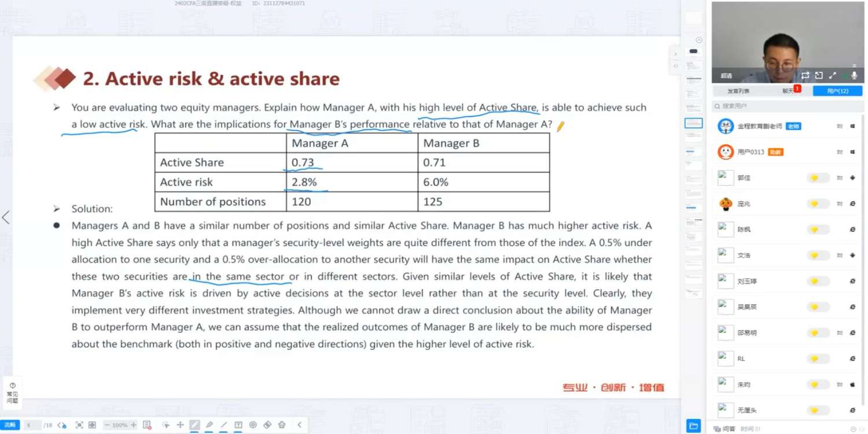This screenshot has height=434, width=868.
Task: Click the side panel collapse arrow button
Action: [675, 66]
